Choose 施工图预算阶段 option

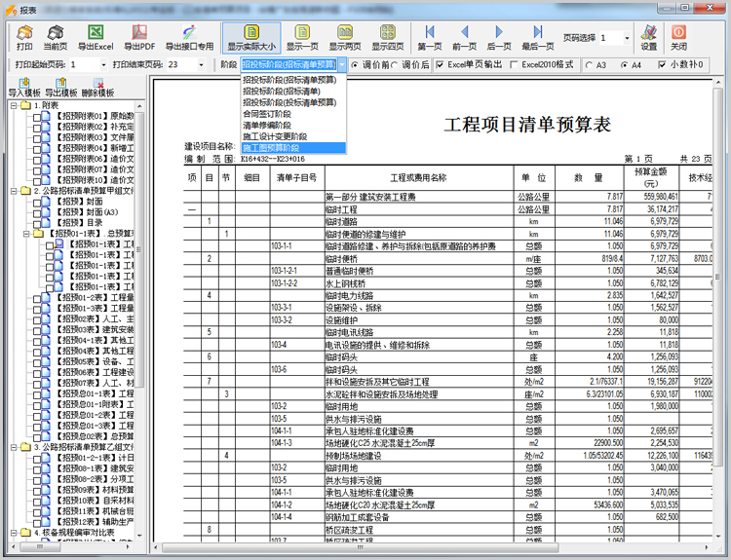point(293,148)
